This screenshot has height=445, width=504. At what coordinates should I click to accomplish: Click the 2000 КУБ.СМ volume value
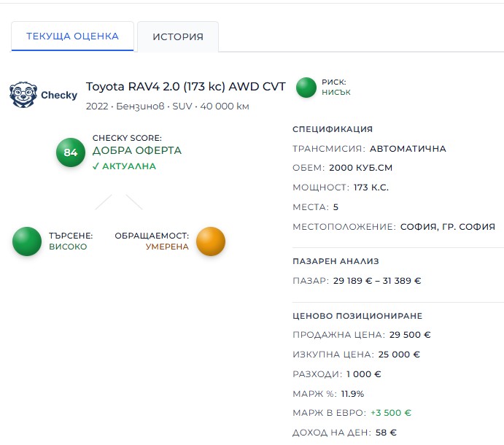360,168
